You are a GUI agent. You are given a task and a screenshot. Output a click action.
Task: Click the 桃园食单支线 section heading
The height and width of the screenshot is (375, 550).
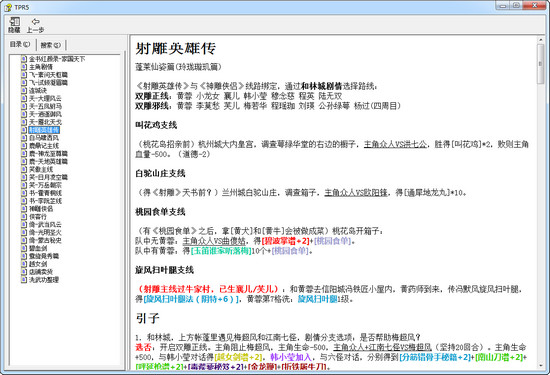click(160, 212)
